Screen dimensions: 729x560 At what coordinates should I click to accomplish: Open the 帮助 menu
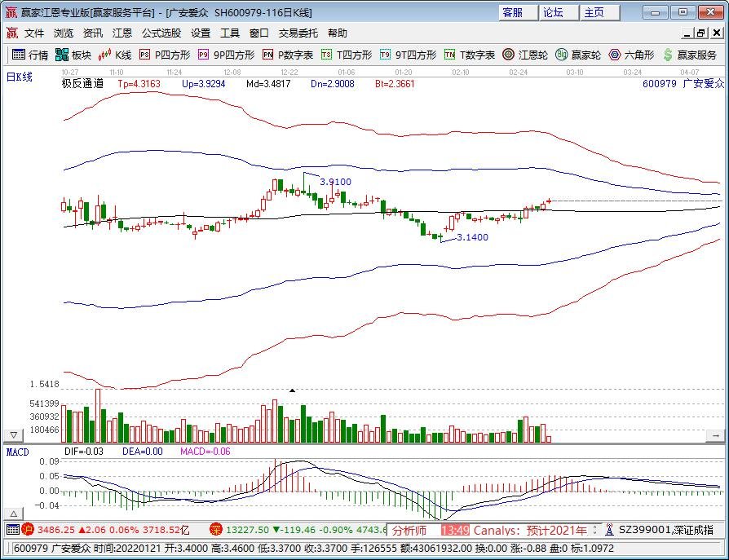338,33
